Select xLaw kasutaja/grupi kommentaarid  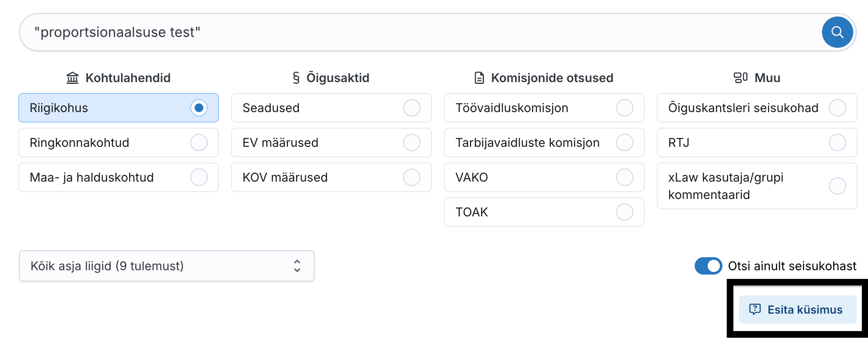pyautogui.click(x=838, y=186)
